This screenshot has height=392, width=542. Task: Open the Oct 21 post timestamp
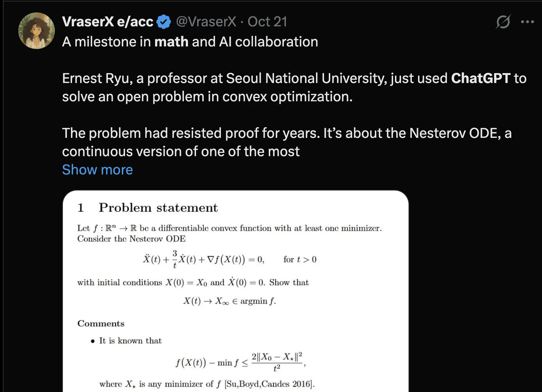267,22
